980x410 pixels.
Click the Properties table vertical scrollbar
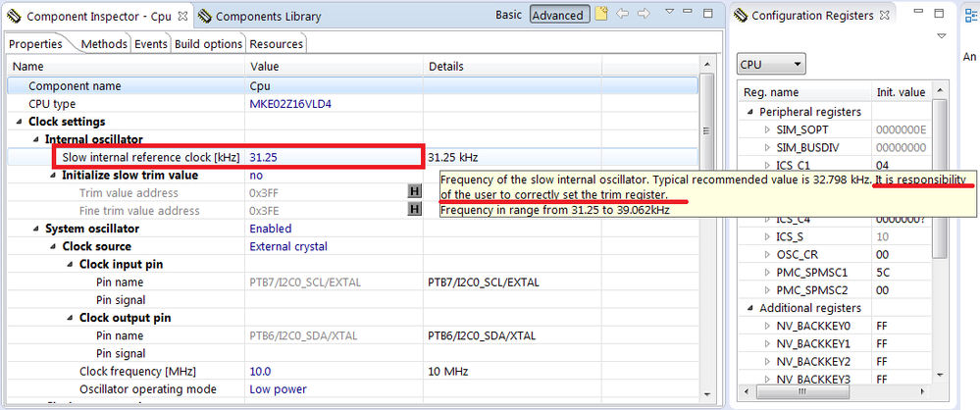tap(707, 131)
